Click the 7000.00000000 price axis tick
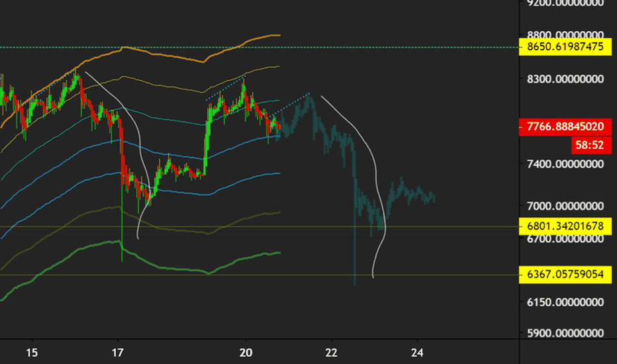Viewport: 617px width, 364px height. 565,206
